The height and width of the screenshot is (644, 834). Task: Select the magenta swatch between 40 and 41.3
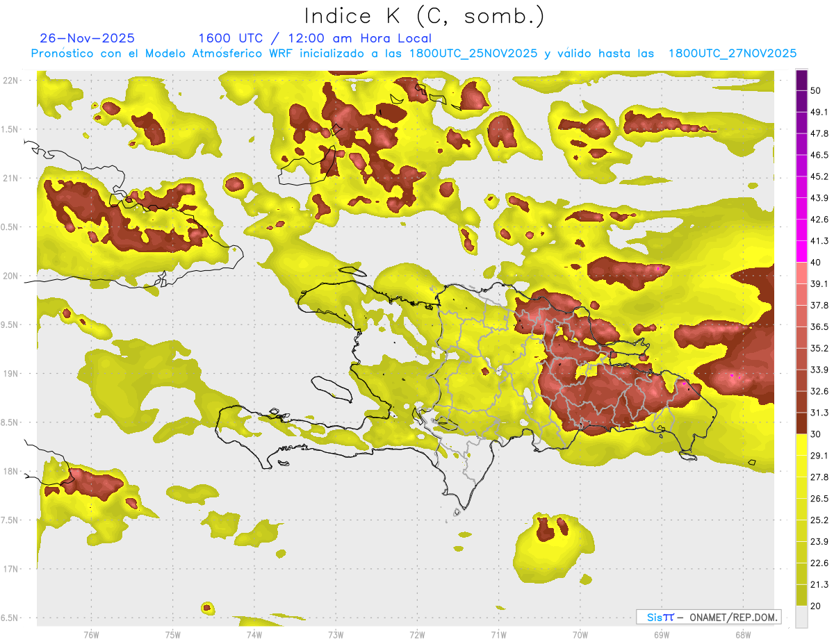(x=801, y=251)
